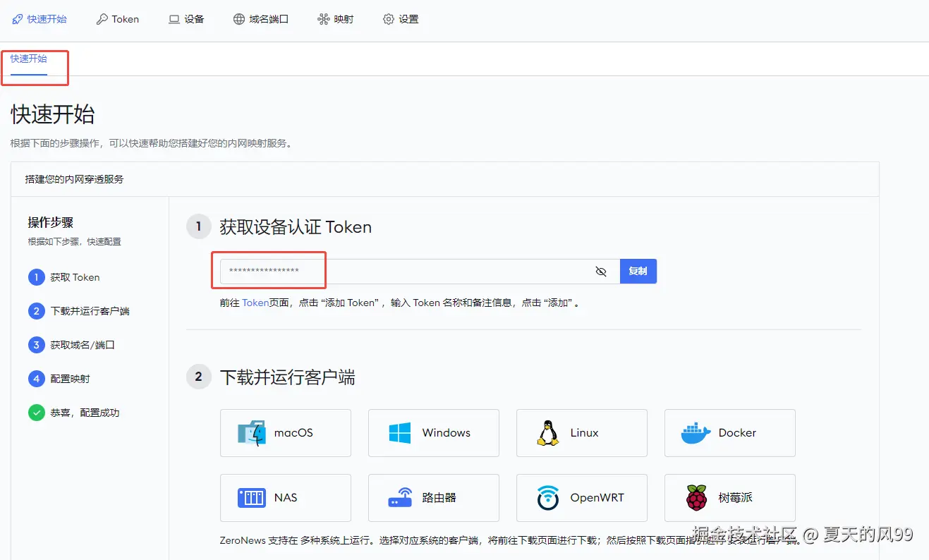Click the 搭建您的内网穿透服务 panel title
929x560 pixels.
pyautogui.click(x=74, y=179)
